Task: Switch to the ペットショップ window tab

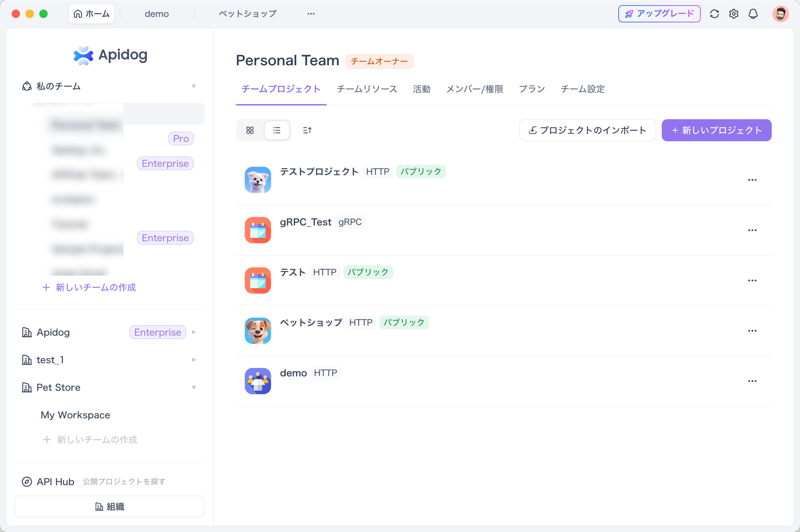Action: click(x=248, y=14)
